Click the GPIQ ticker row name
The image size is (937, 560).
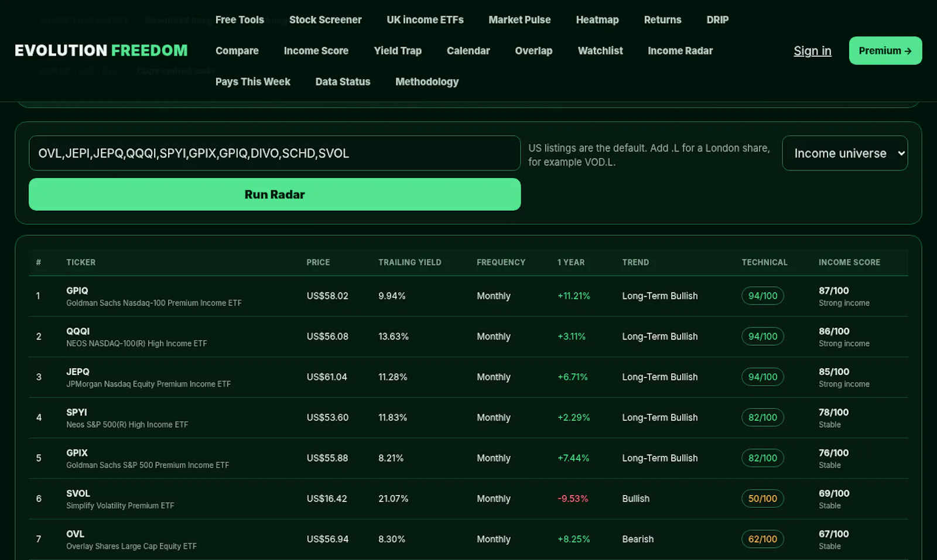tap(77, 291)
